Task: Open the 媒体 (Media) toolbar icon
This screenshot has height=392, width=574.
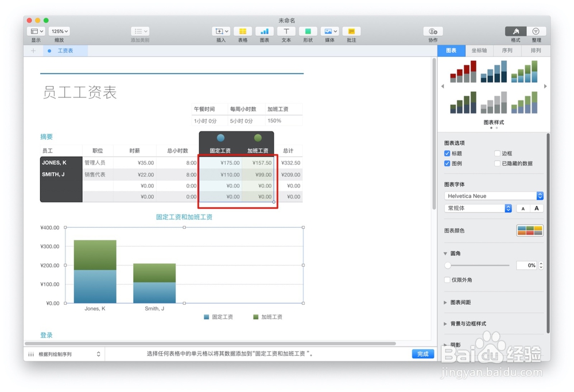Action: 328,32
